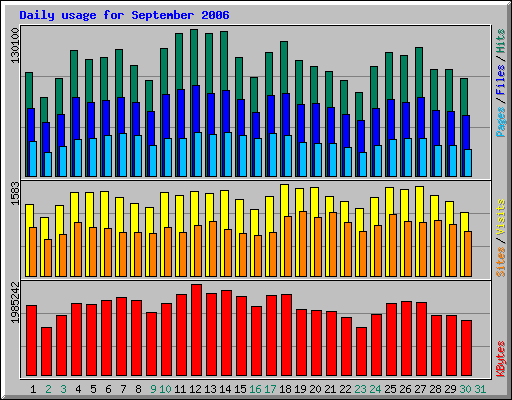Click day label 16 on the x-axis
The image size is (512, 400).
coord(255,389)
